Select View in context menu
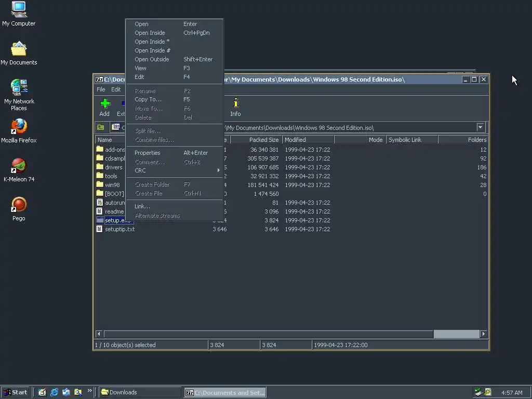 (175, 68)
